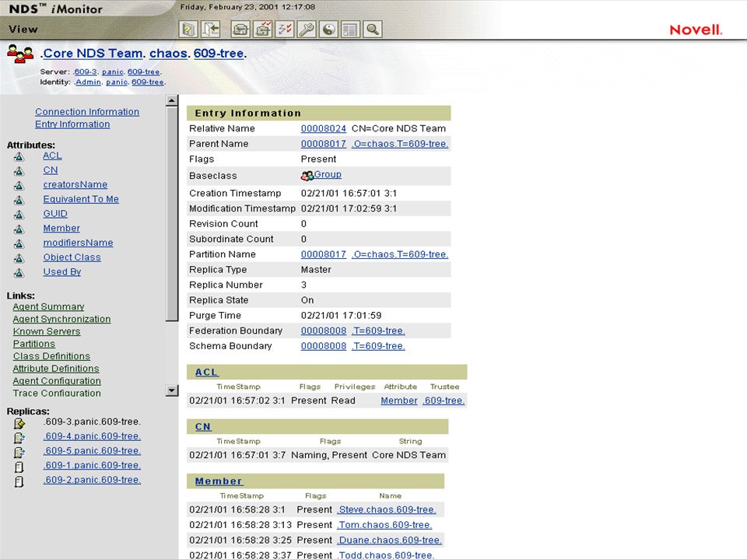747x560 pixels.
Task: Click the attribute icon beside Used By
Action: (19, 273)
